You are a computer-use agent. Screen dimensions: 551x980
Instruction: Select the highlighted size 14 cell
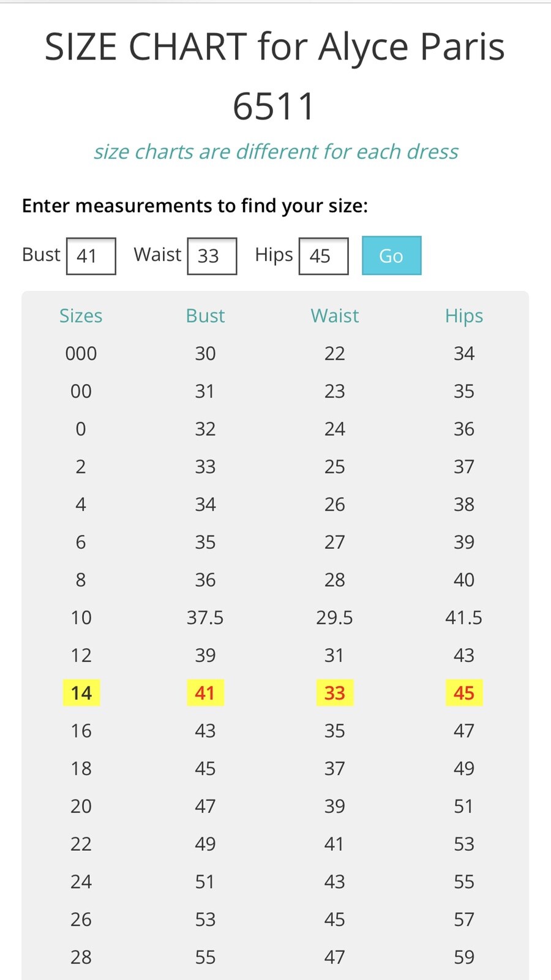[81, 693]
